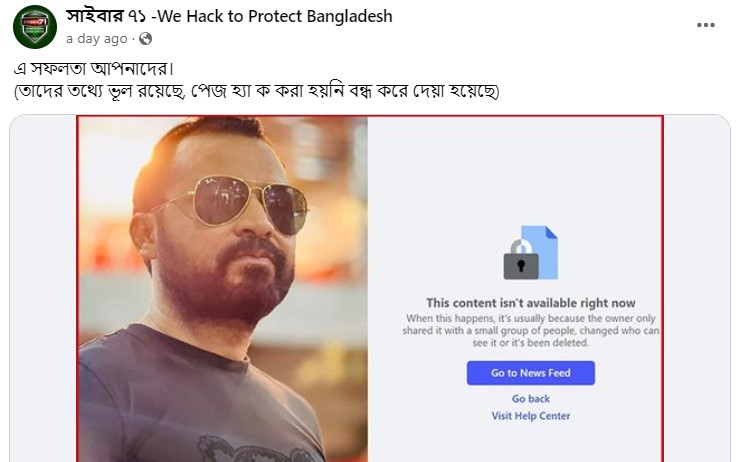Click the gray padlock icon

[521, 260]
